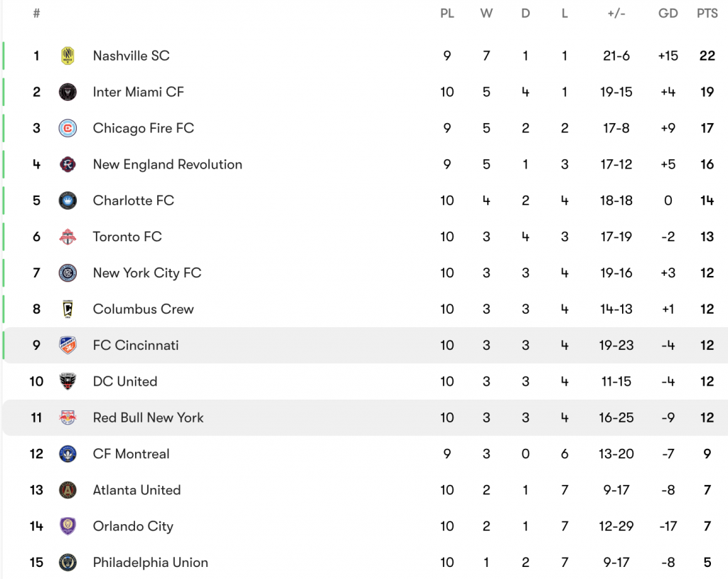The image size is (728, 579).
Task: Sort standings by GD column header
Action: 668,14
